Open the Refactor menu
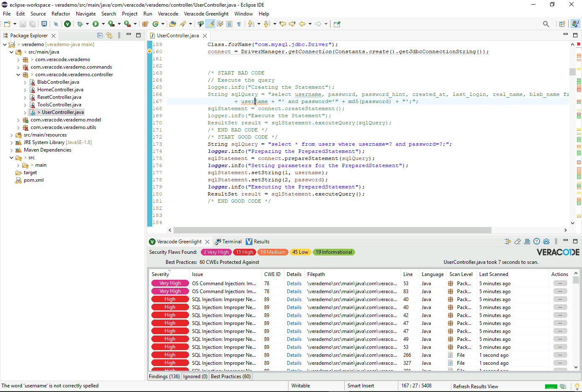Viewport: 582px width, 392px height. pyautogui.click(x=61, y=14)
